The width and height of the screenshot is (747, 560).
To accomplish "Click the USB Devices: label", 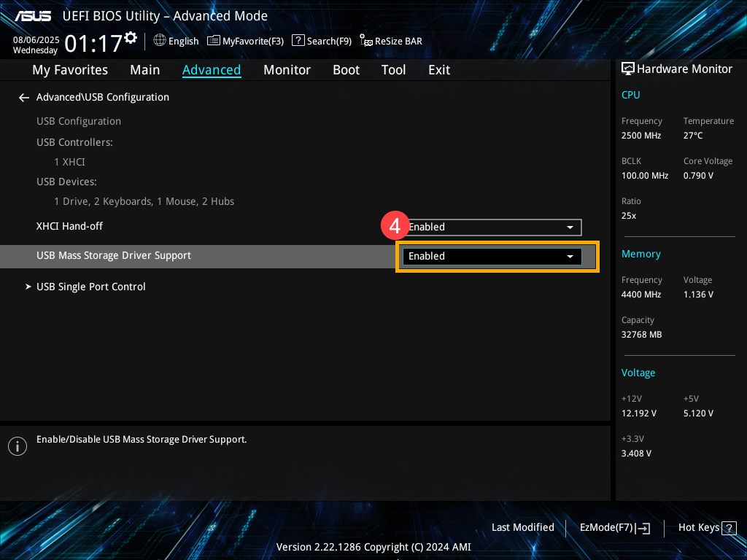I will (66, 182).
